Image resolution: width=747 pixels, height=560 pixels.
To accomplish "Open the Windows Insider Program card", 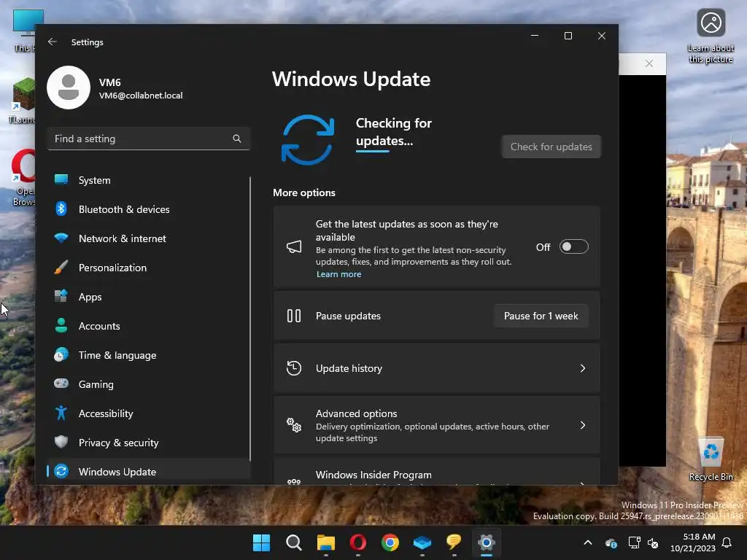I will pyautogui.click(x=436, y=472).
